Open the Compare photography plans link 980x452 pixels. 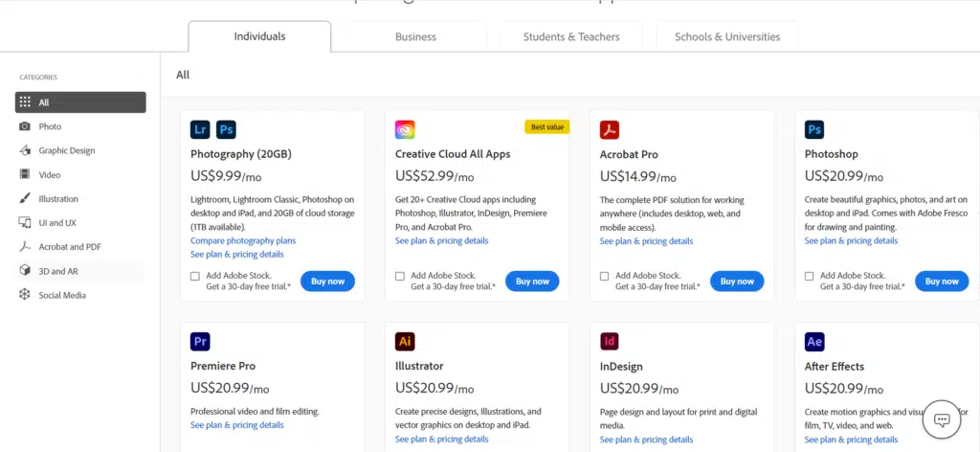pos(243,240)
